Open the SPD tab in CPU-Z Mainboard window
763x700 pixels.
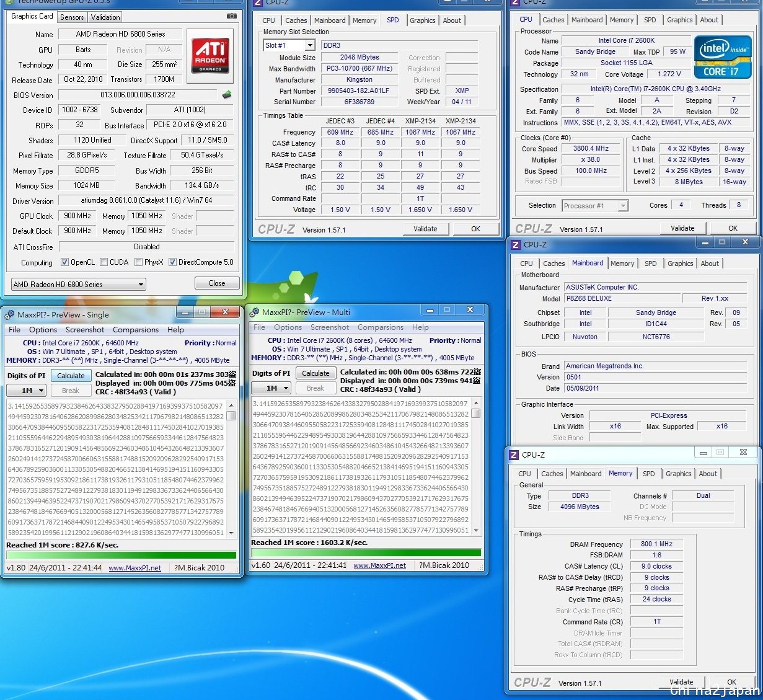(x=650, y=264)
